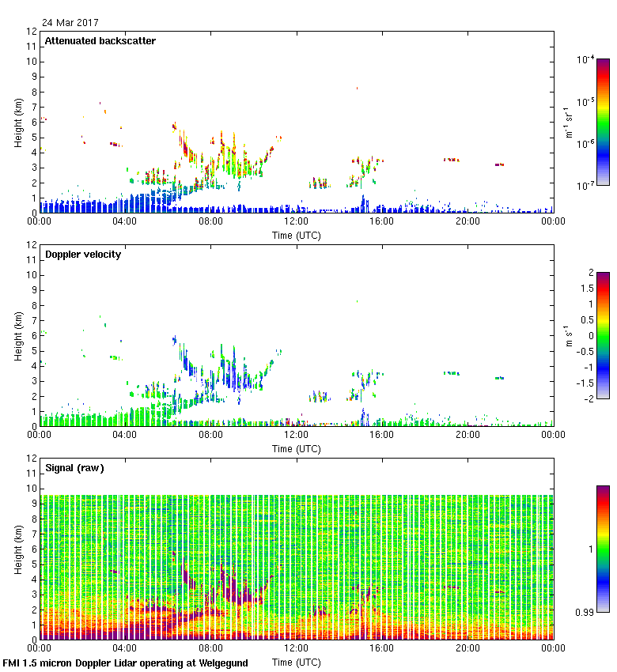The width and height of the screenshot is (617, 672).
Task: Click the FMI Doppler Lidar Welgegund caption
Action: point(126,663)
